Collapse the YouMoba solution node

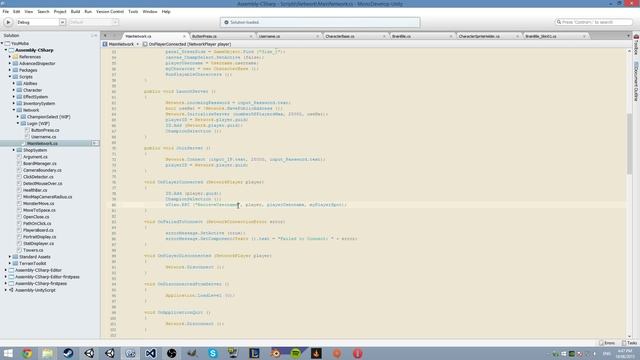point(2,43)
